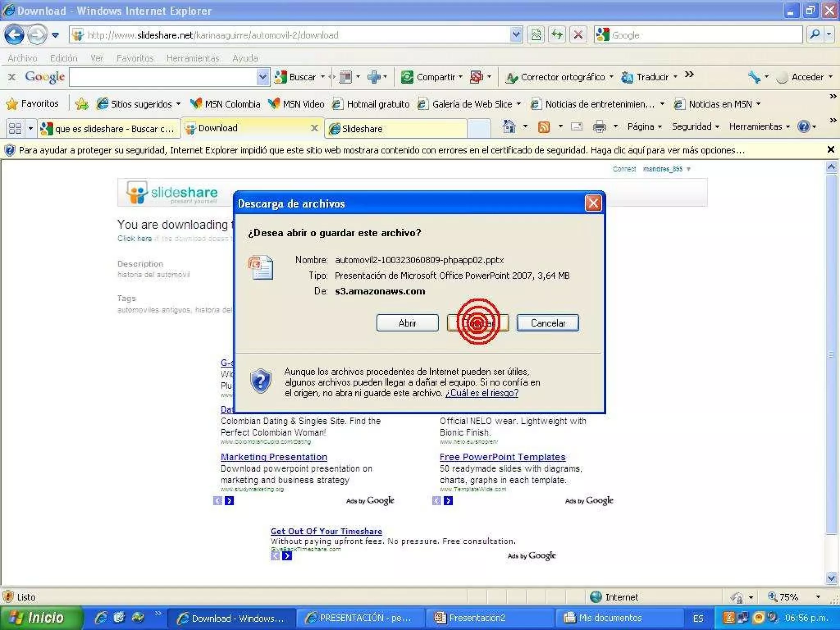Open the Herramientas menu in menu bar
Image resolution: width=840 pixels, height=630 pixels.
coord(192,58)
